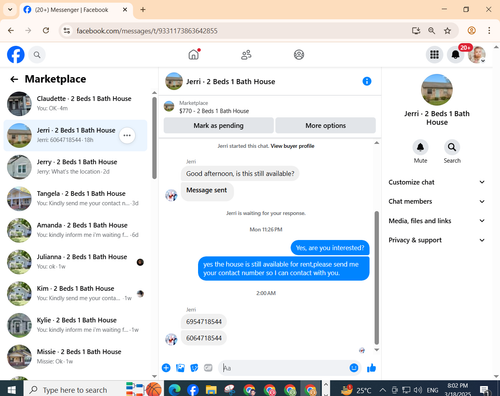Click the chat messages scrollbar
Viewport: 500px width, 396px height.
click(377, 278)
